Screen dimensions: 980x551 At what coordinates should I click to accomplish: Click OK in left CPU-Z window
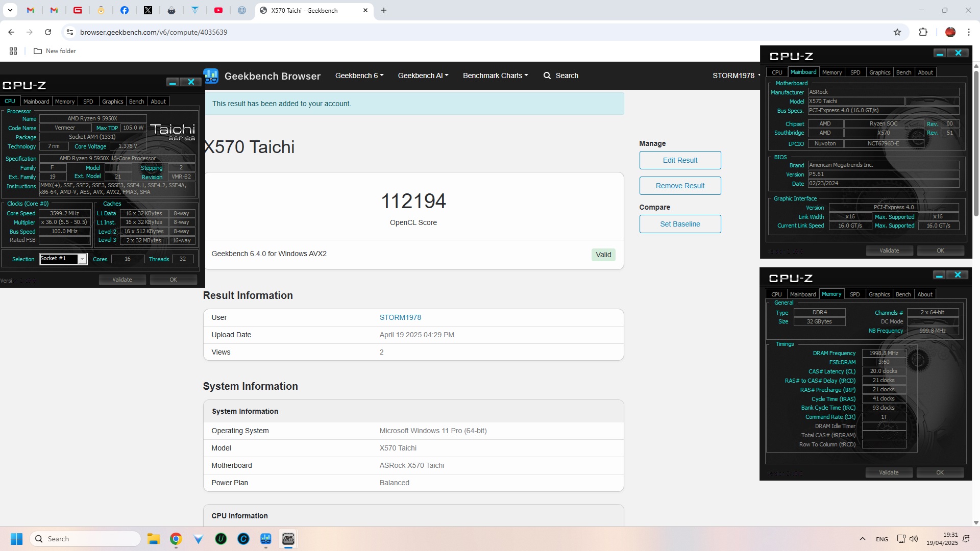pos(173,280)
